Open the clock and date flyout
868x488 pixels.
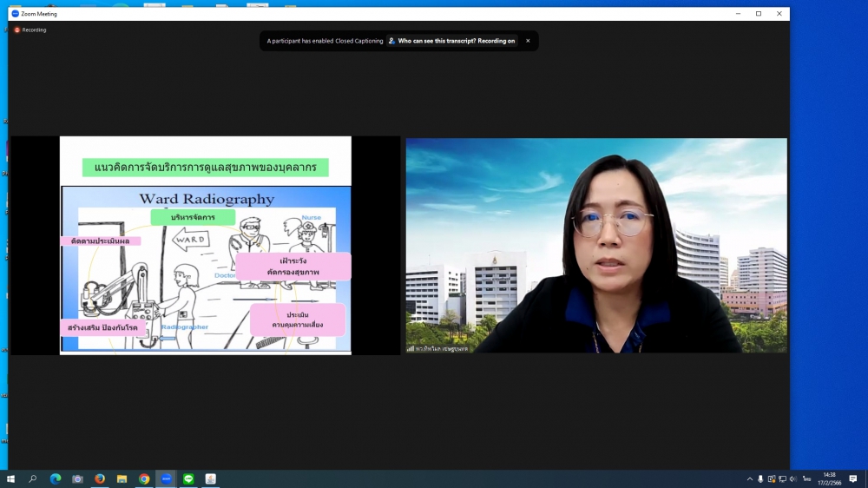[x=829, y=478]
